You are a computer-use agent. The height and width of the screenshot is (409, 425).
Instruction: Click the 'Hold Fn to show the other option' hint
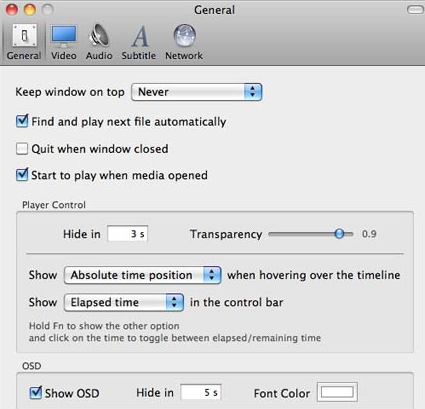104,326
